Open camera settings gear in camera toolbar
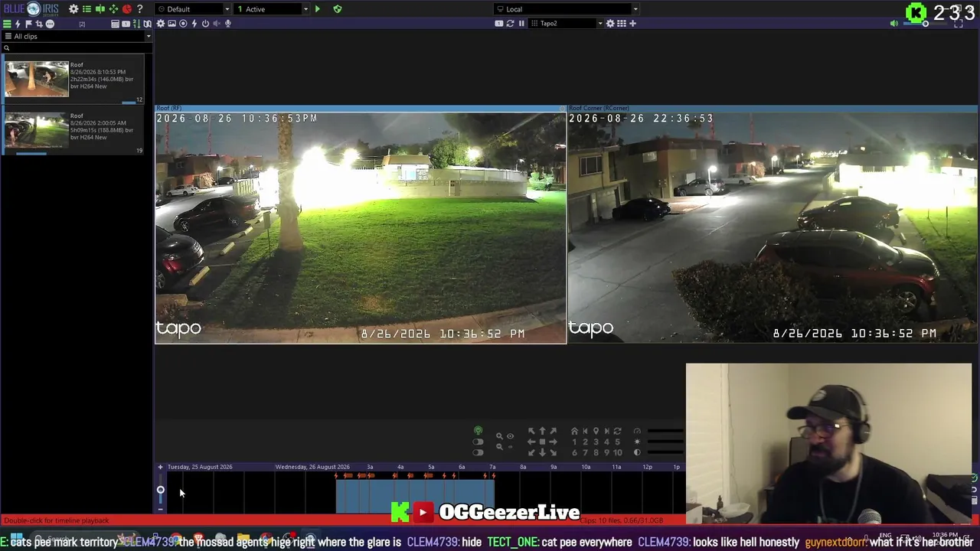The image size is (980, 551). pyautogui.click(x=161, y=24)
